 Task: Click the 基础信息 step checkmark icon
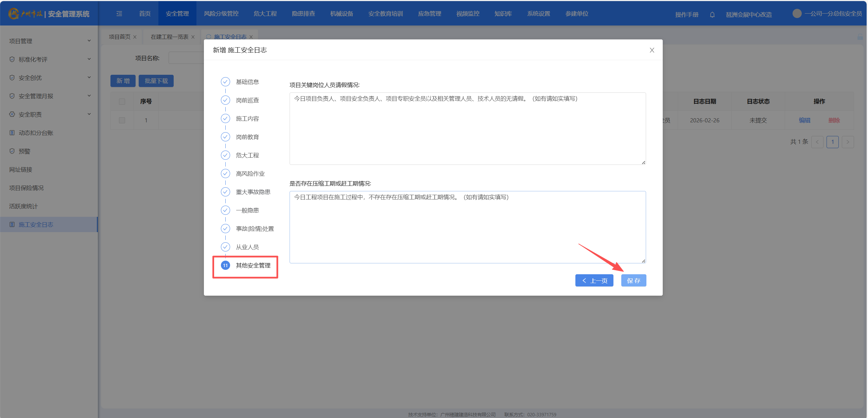pyautogui.click(x=225, y=82)
